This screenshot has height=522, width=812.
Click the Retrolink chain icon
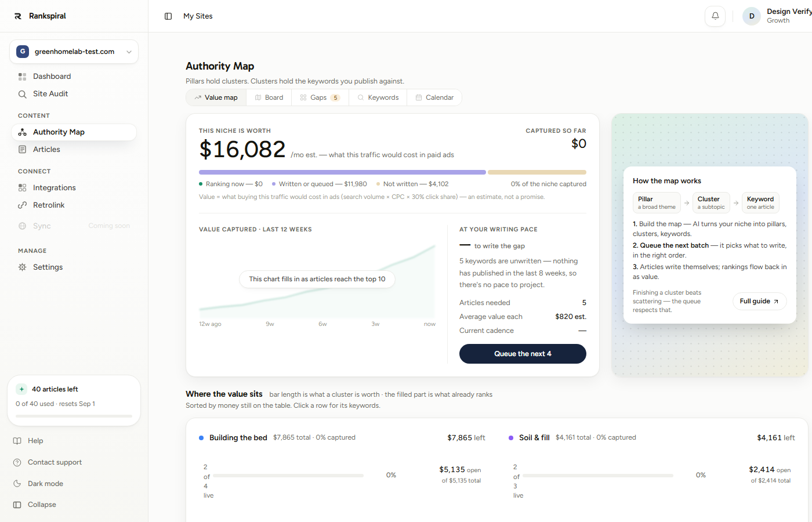(23, 205)
